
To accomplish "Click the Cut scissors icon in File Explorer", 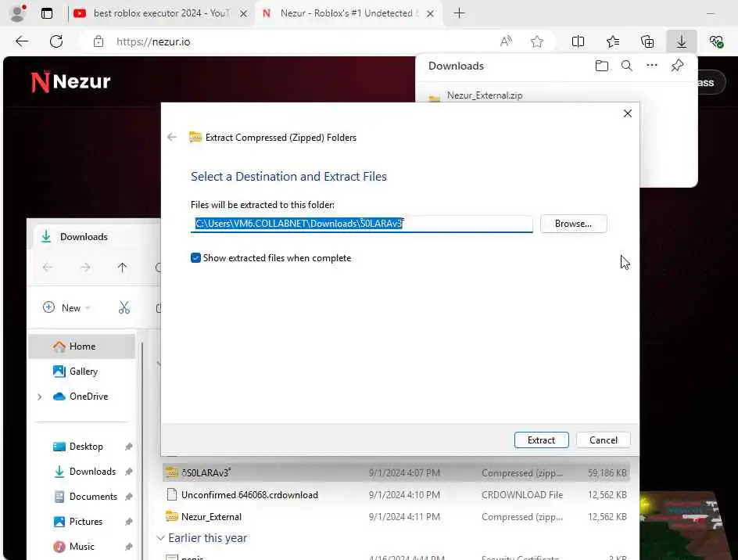I will [124, 308].
